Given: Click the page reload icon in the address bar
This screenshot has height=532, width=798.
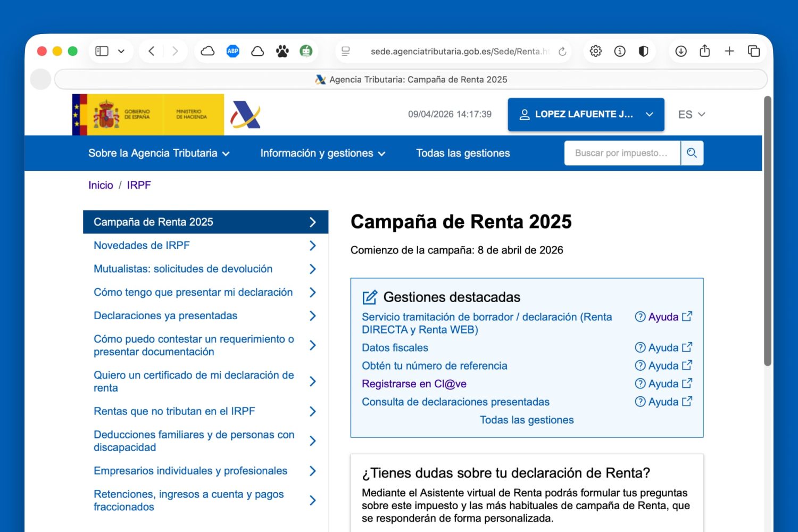Looking at the screenshot, I should point(562,51).
